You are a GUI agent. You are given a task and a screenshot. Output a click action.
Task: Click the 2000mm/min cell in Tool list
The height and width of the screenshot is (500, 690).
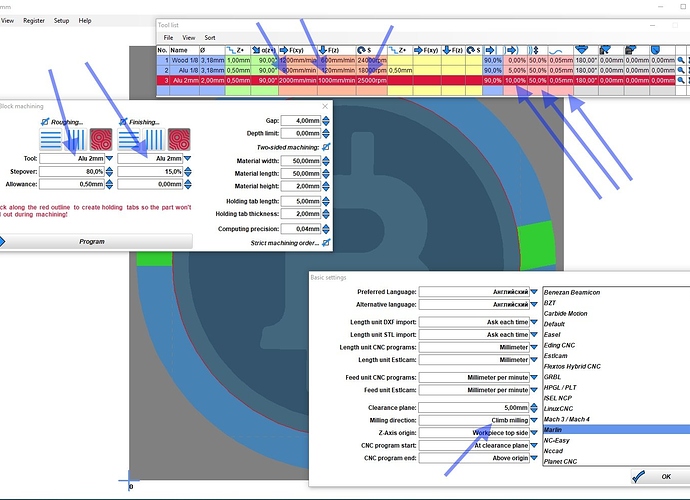(x=298, y=81)
